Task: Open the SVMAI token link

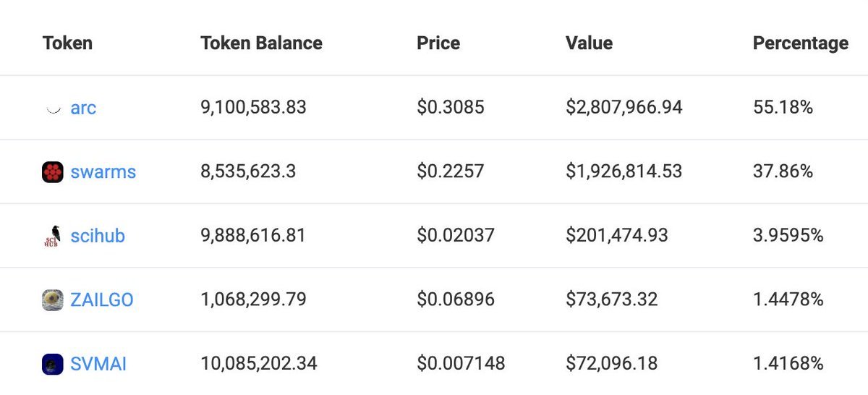Action: [x=98, y=364]
